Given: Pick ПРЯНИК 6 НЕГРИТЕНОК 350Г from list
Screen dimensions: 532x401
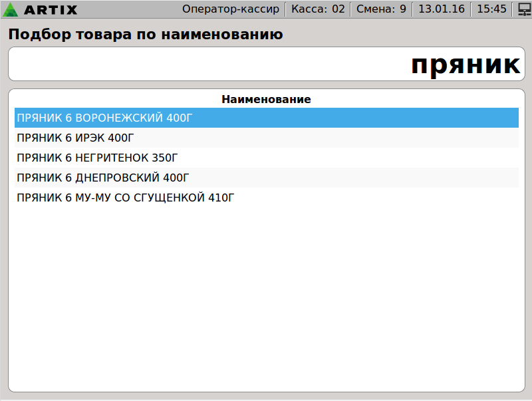Looking at the screenshot, I should pos(97,158).
